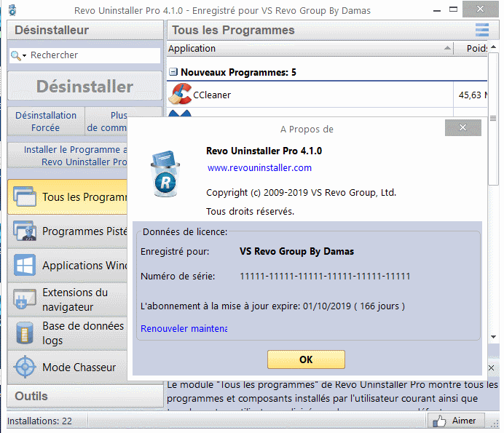The height and width of the screenshot is (433, 504).
Task: Click the CCleaner program icon
Action: tap(180, 94)
